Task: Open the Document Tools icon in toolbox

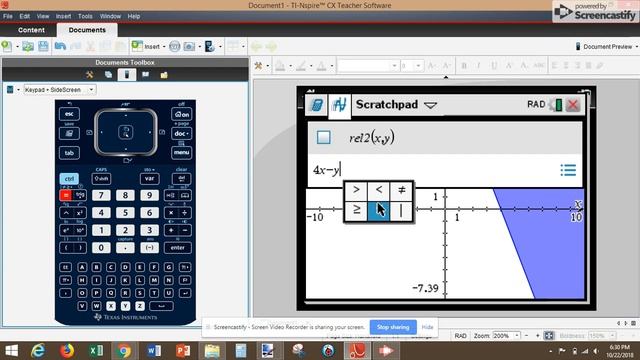Action: point(89,75)
